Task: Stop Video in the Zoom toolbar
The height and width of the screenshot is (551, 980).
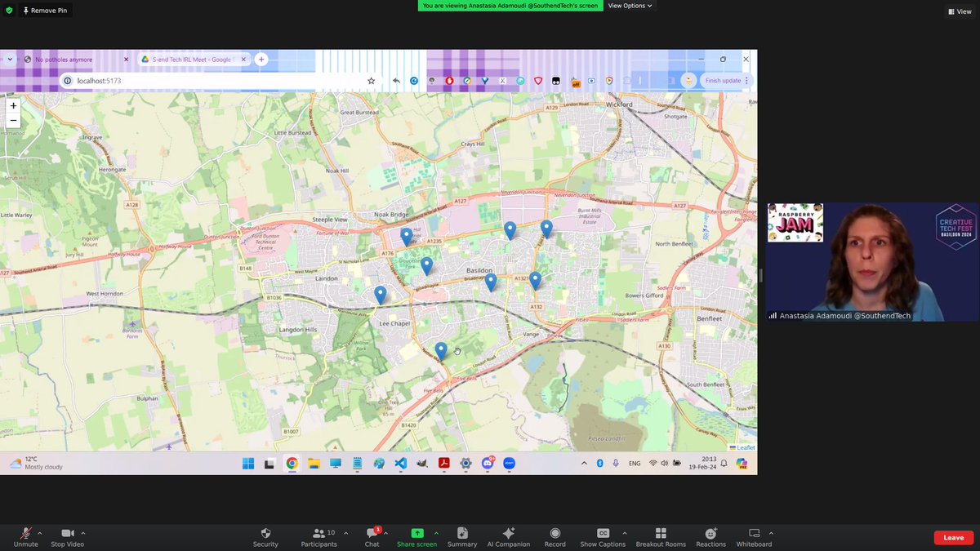Action: coord(67,537)
